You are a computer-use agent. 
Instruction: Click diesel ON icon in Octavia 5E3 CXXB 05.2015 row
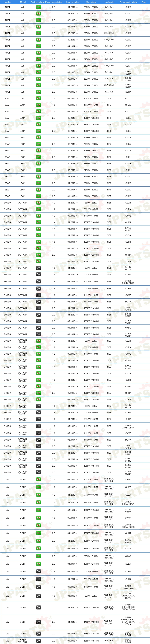coord(39,295)
